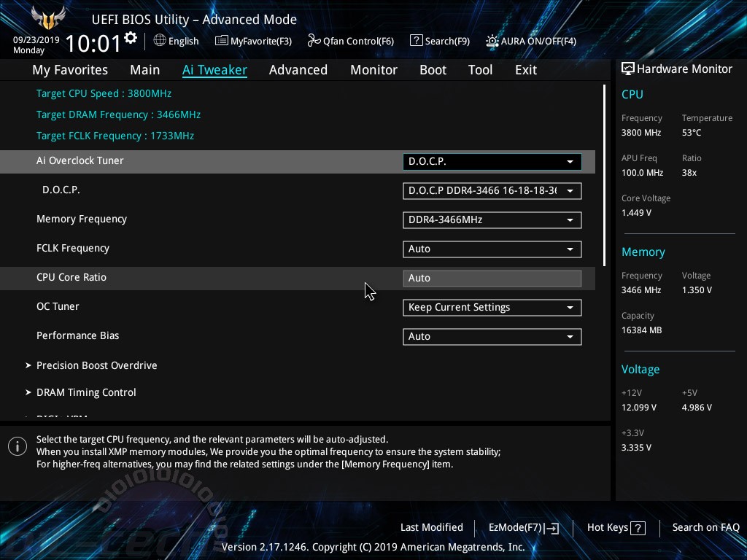Screen dimensions: 747x560
Task: Click the settings list scrollbar
Action: (x=604, y=175)
